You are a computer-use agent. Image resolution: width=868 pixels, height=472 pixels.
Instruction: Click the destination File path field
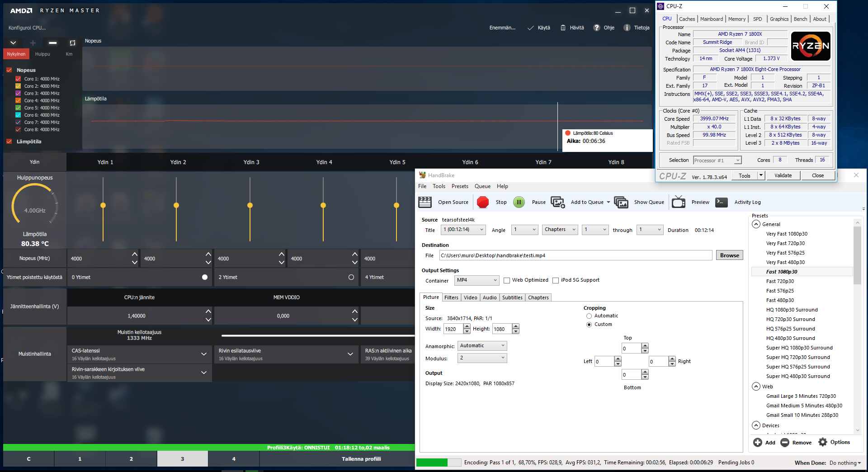[576, 255]
